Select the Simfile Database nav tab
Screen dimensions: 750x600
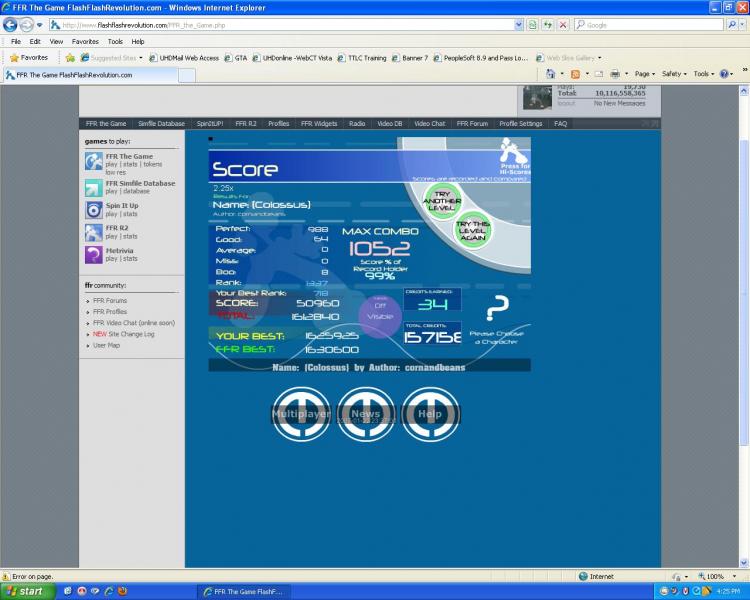tap(161, 123)
